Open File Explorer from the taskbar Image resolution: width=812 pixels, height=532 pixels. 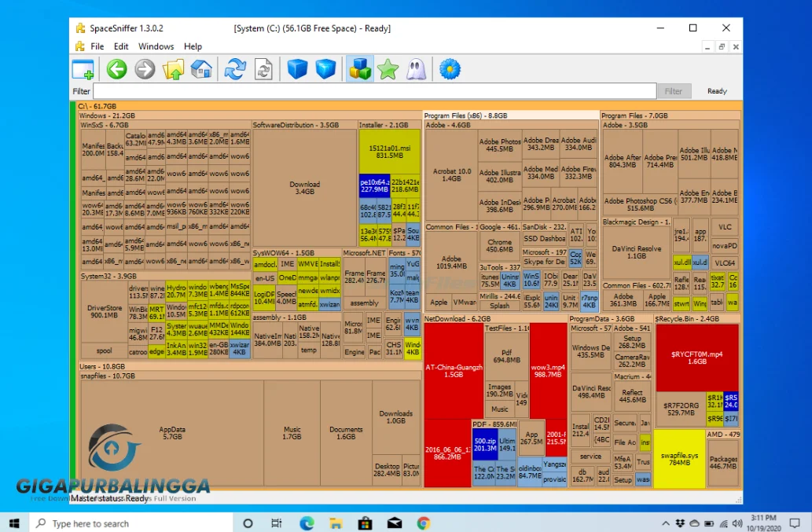[336, 523]
